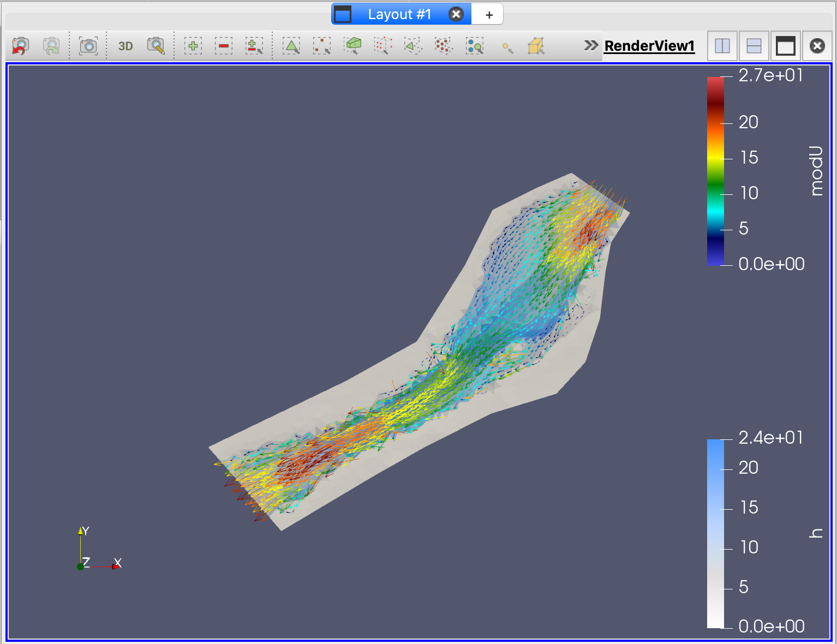The image size is (837, 644).
Task: Add a new layout tab with plus
Action: pyautogui.click(x=489, y=15)
